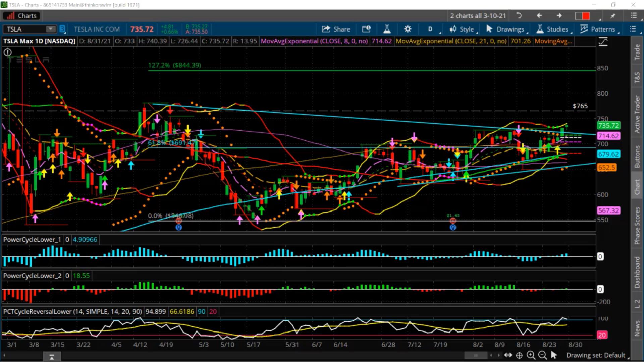Click the PowerCycleLower_1 study title
This screenshot has width=644, height=362.
32,240
